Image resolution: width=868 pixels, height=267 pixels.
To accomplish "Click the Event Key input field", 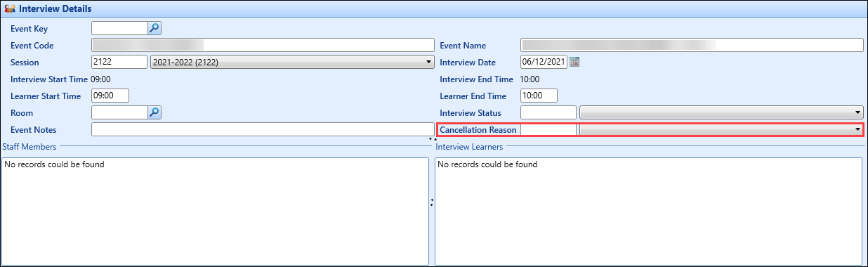I will 119,28.
